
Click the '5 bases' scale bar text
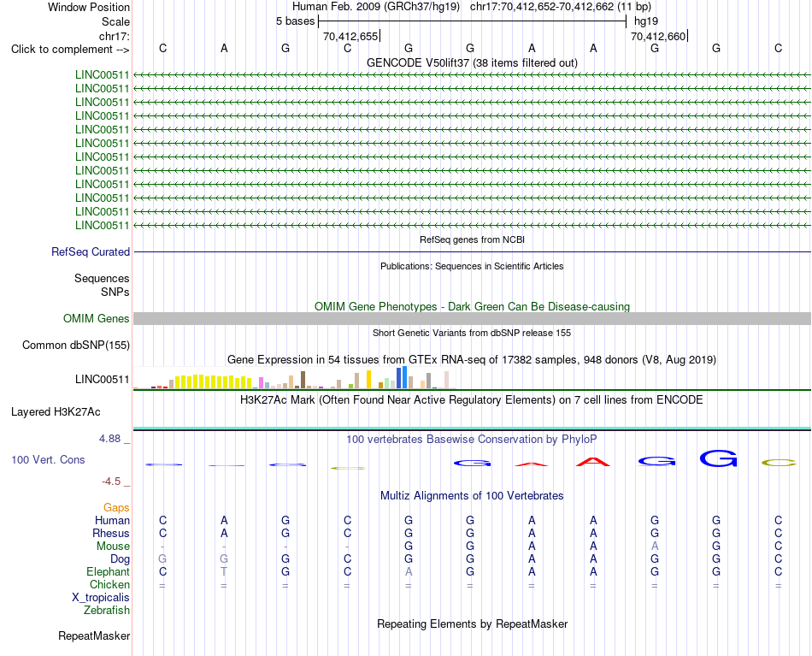click(295, 21)
